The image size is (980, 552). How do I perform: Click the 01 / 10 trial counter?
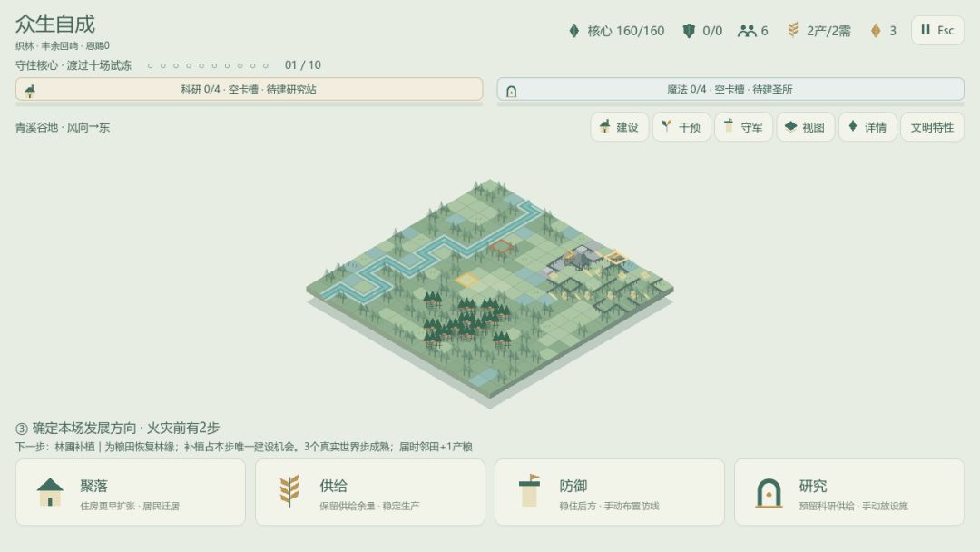coord(302,65)
